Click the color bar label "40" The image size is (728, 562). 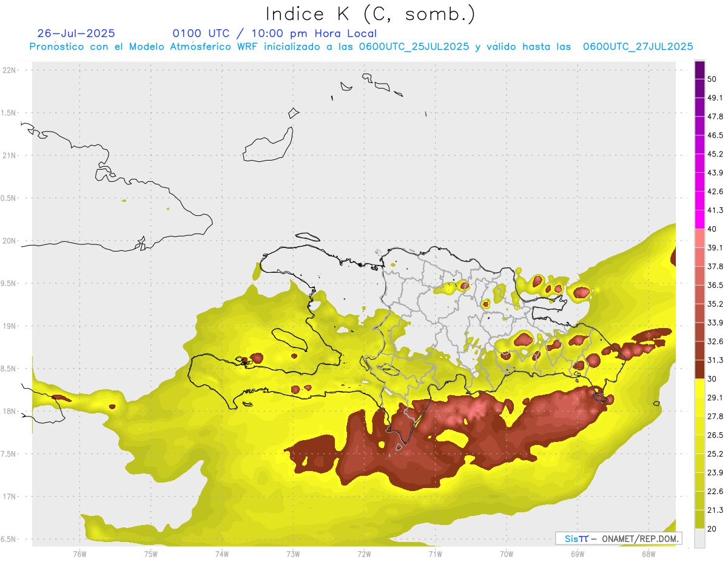pyautogui.click(x=712, y=229)
